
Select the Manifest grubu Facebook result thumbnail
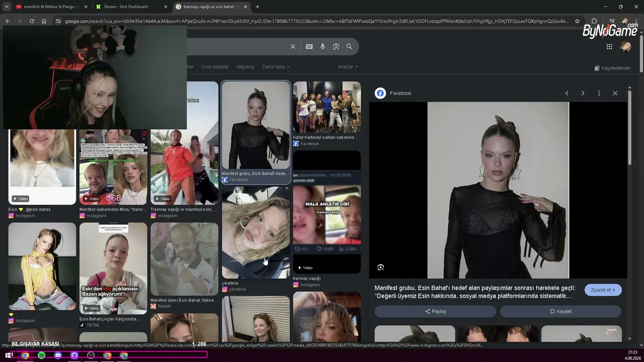(x=256, y=125)
